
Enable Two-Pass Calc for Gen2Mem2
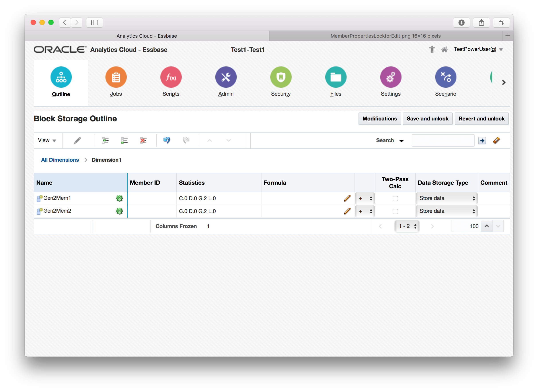pyautogui.click(x=395, y=211)
